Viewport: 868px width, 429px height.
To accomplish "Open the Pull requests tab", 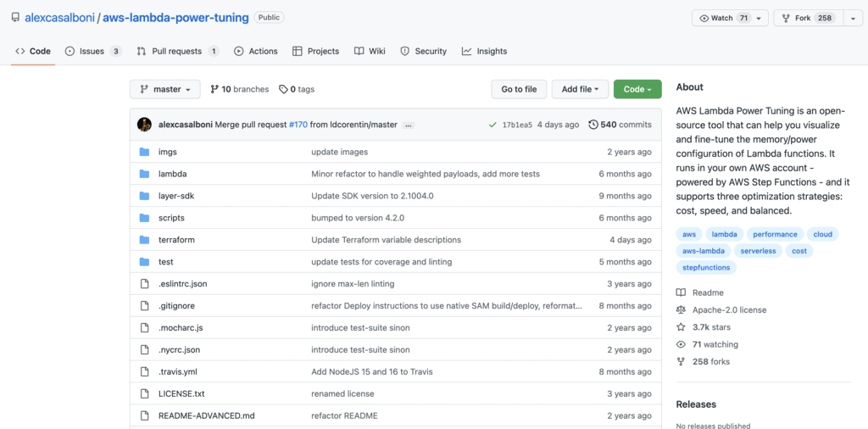I will (178, 51).
